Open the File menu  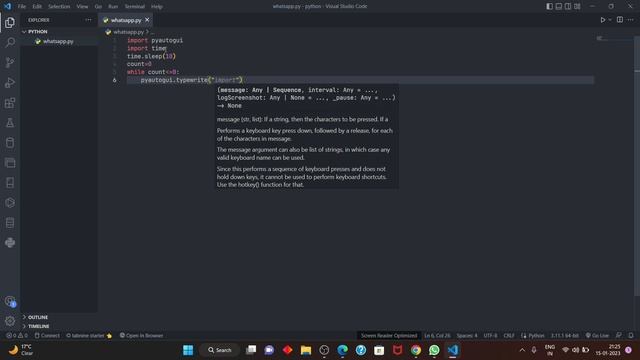[22, 7]
